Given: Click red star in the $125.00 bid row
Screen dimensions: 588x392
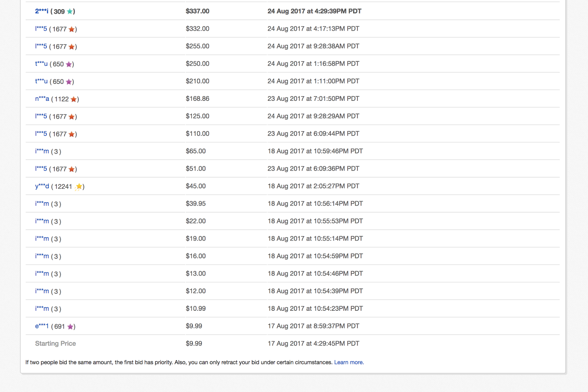Looking at the screenshot, I should (72, 117).
